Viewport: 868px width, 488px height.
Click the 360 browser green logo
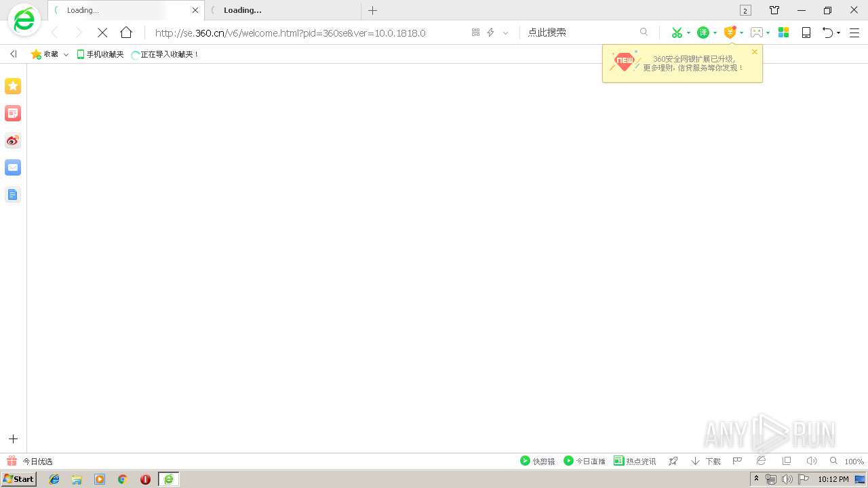pos(24,20)
